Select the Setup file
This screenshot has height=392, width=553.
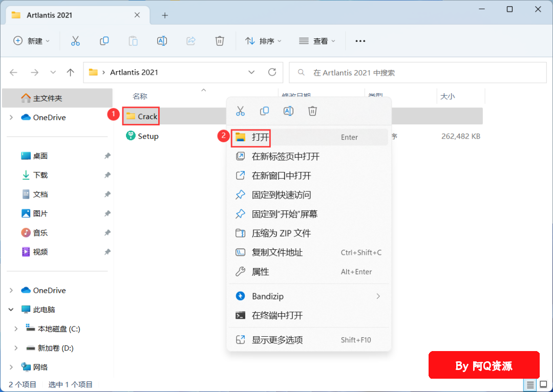point(142,136)
